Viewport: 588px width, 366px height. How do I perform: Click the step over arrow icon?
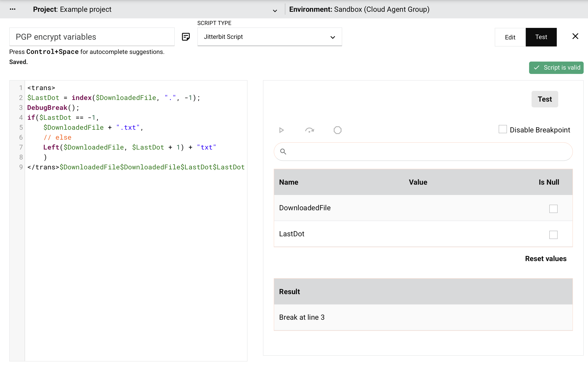[309, 130]
